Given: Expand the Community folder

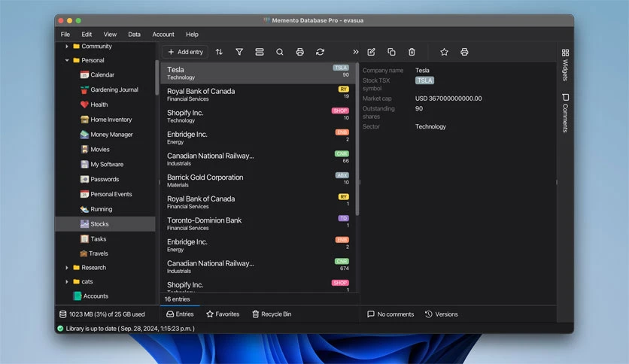Looking at the screenshot, I should tap(67, 47).
